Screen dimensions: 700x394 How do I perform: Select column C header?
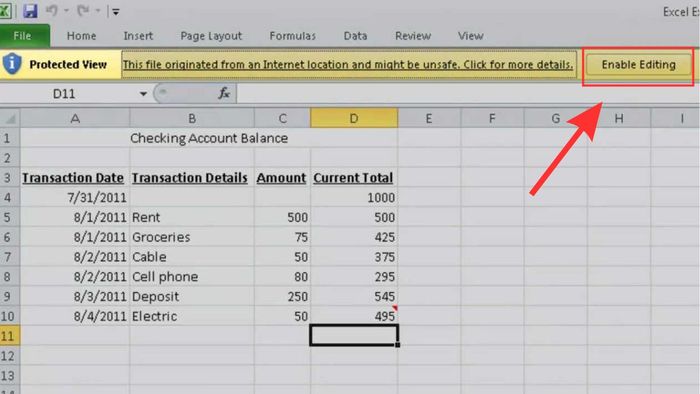coord(283,118)
